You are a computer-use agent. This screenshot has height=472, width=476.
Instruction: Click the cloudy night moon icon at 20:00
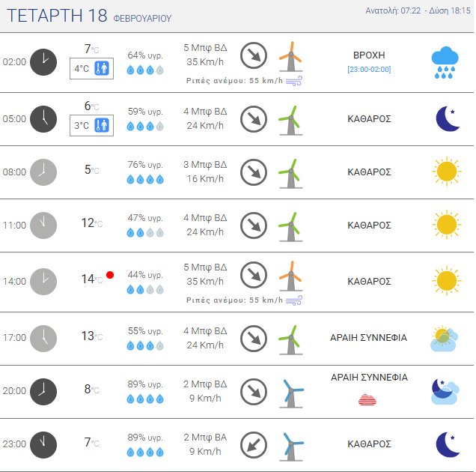445,390
